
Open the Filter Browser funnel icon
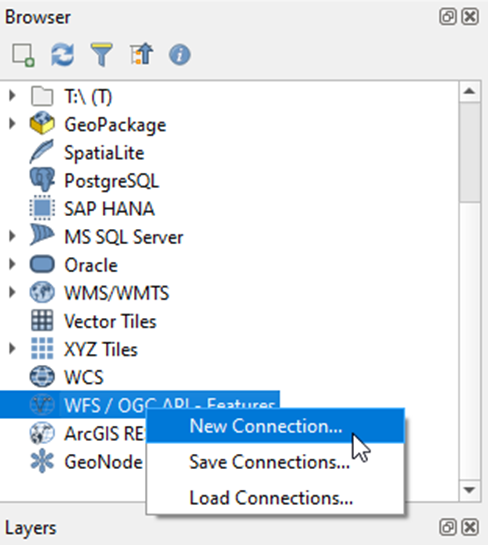click(101, 55)
